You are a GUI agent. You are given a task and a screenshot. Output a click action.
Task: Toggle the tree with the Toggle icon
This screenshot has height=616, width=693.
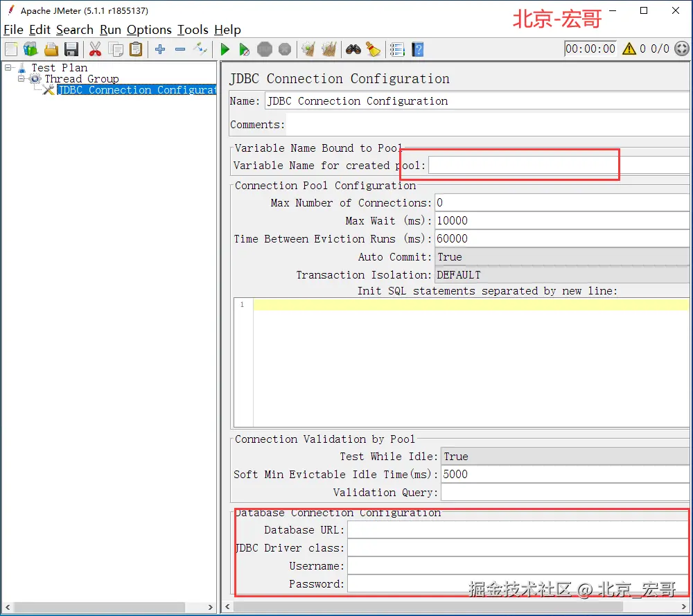coord(200,49)
